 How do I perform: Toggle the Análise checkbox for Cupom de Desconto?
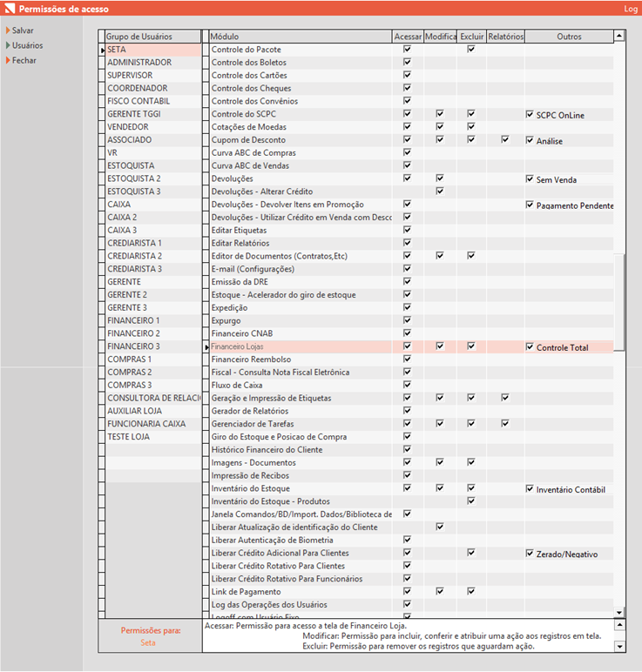(x=530, y=140)
